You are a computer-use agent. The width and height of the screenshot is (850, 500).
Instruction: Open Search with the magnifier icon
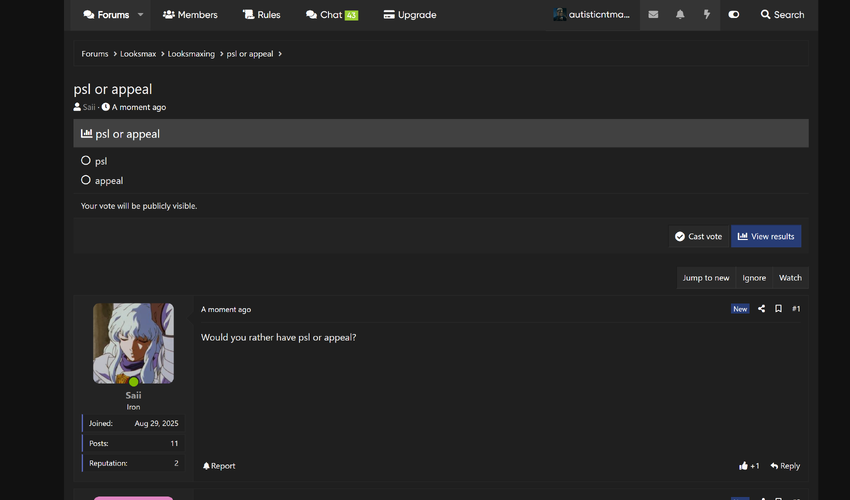[782, 15]
